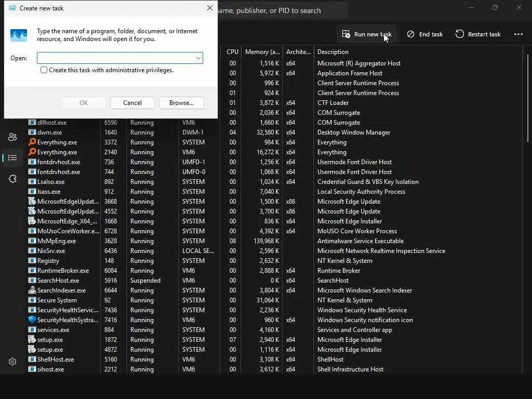This screenshot has width=532, height=399.
Task: Open the dropdown arrow in Open field
Action: pyautogui.click(x=198, y=58)
